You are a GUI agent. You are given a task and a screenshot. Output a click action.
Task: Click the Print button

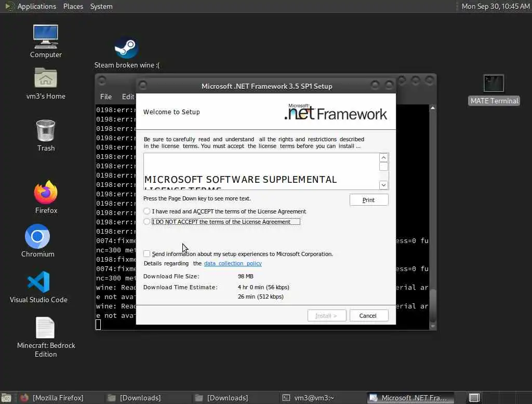coord(369,200)
